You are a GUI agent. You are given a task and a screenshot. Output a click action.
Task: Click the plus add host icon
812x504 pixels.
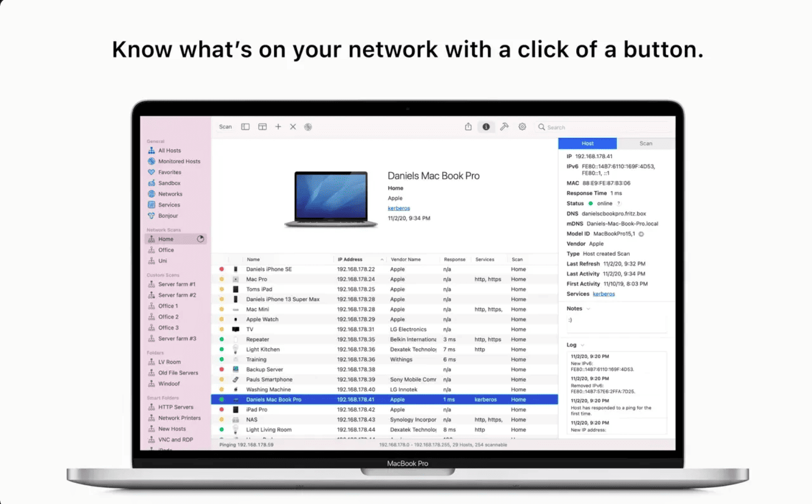278,127
